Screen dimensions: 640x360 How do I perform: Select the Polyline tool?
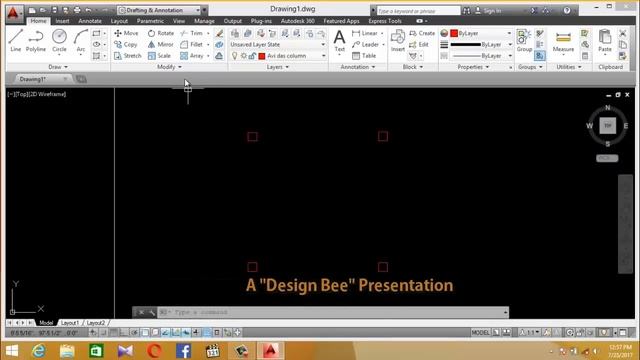pos(36,40)
